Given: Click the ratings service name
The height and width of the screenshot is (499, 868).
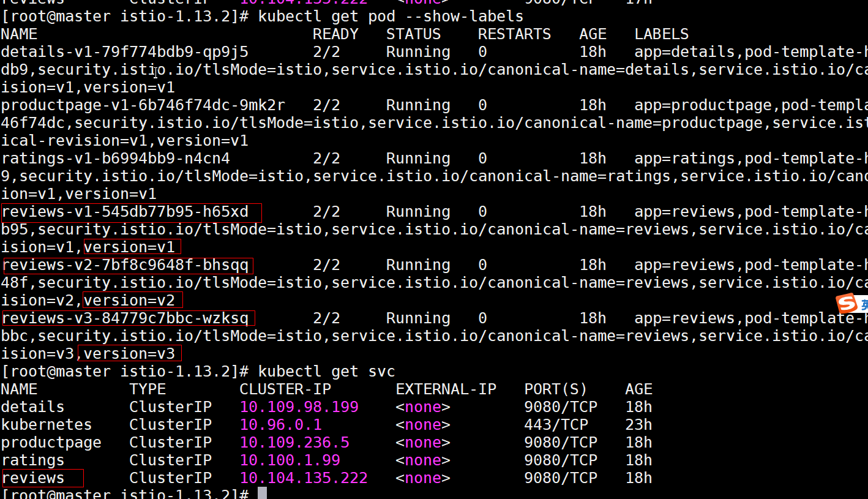Looking at the screenshot, I should [x=33, y=460].
